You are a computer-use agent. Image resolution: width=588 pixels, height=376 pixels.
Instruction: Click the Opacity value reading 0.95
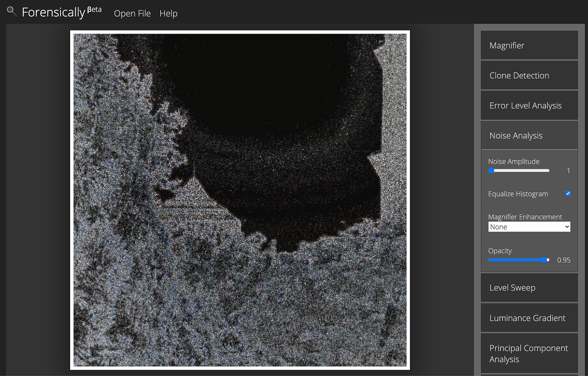[x=563, y=260]
